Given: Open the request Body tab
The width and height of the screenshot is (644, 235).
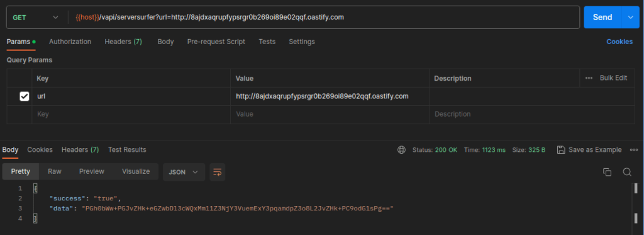Looking at the screenshot, I should [x=165, y=42].
